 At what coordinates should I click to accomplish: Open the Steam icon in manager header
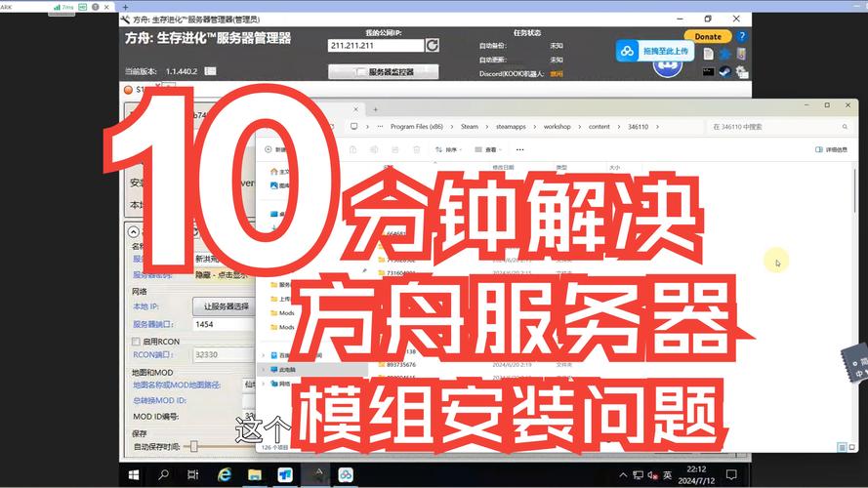coord(724,71)
